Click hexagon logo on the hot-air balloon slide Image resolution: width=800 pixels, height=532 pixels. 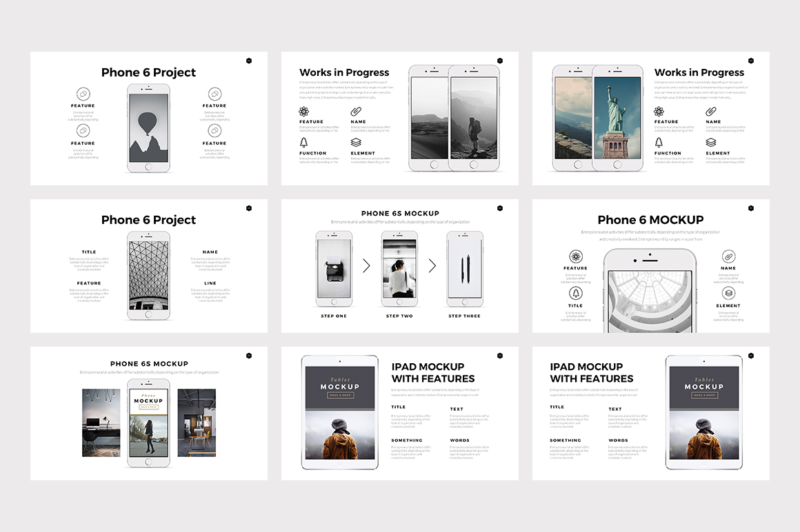pyautogui.click(x=249, y=61)
